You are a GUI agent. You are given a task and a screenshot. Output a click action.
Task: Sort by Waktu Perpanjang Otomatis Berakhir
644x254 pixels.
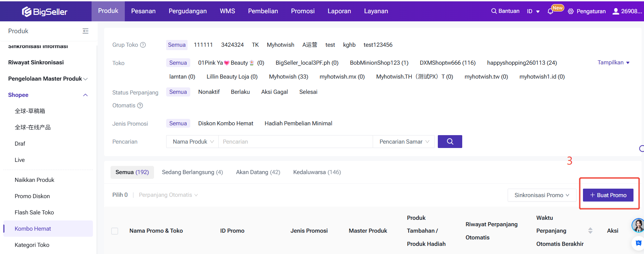(x=590, y=231)
